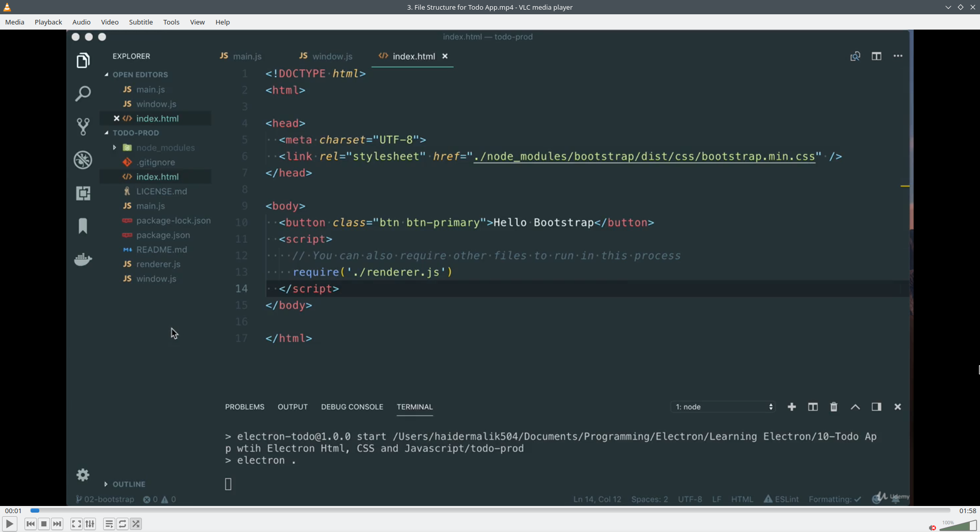Stop the video playback
This screenshot has width=980, height=532.
44,524
